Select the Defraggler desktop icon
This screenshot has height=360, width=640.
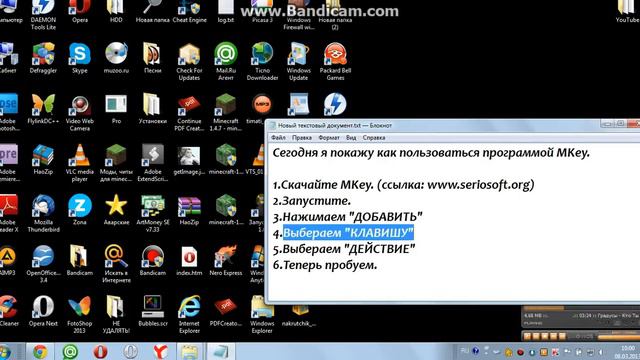pyautogui.click(x=43, y=58)
